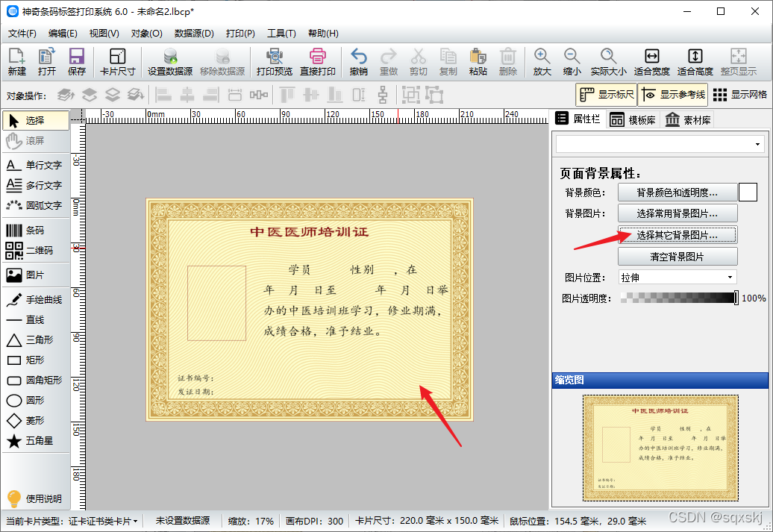Click the photo placeholder box on the certificate
This screenshot has width=773, height=532.
pyautogui.click(x=217, y=303)
